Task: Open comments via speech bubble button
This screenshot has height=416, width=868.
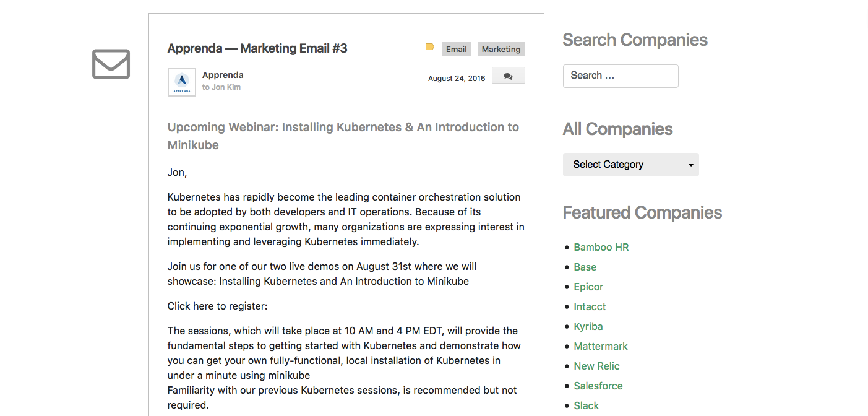Action: (508, 76)
